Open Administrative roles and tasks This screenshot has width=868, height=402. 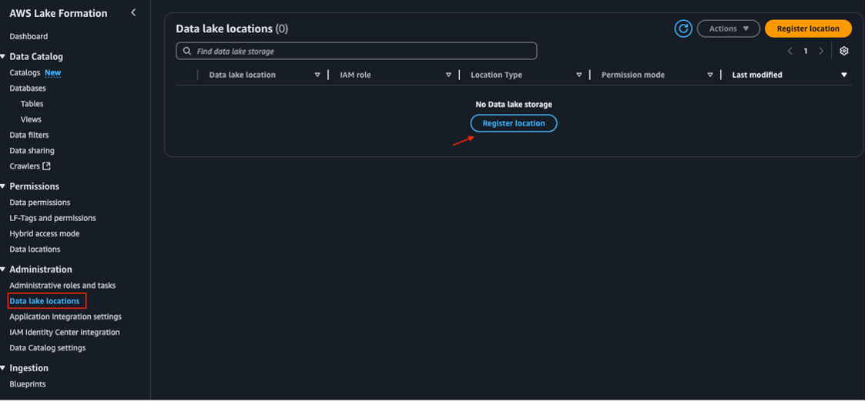62,285
